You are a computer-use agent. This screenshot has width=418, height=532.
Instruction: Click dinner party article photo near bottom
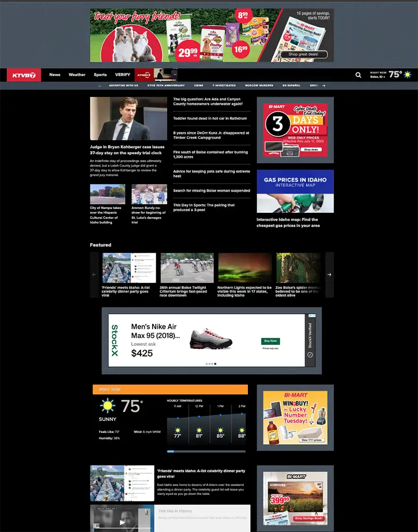tap(122, 483)
